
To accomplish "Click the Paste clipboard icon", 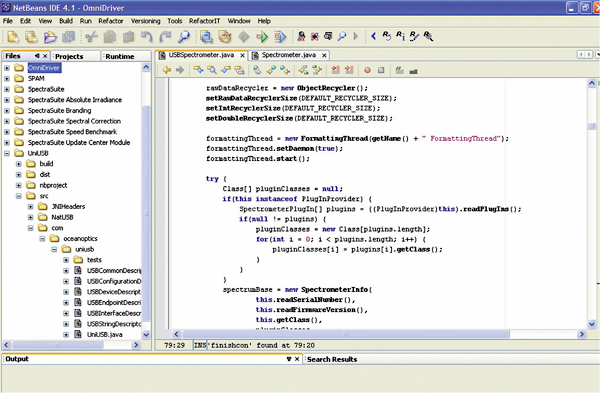I will pos(129,37).
